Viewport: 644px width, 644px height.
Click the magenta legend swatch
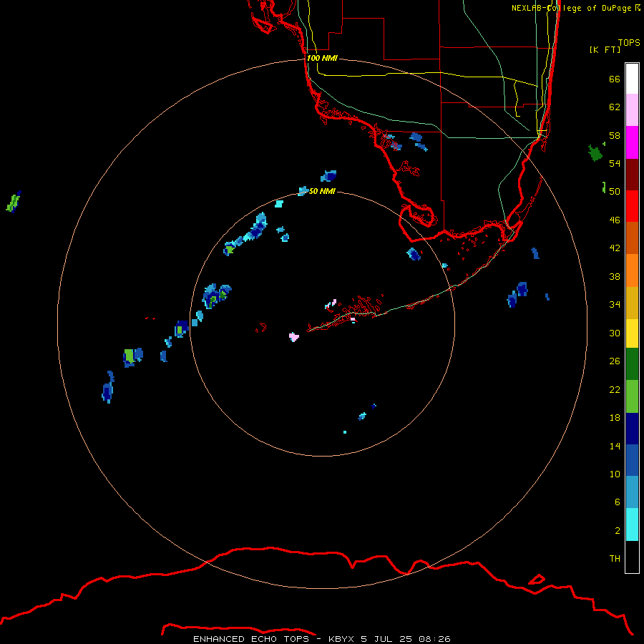point(632,142)
